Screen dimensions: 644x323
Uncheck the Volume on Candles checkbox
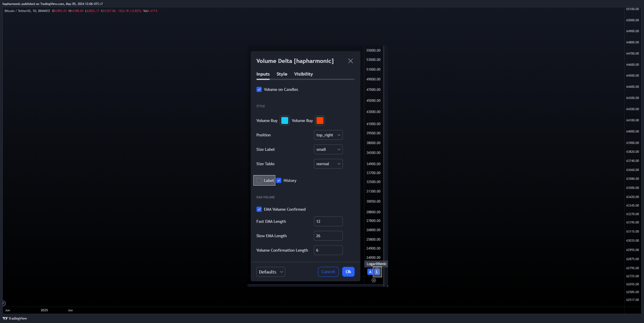pyautogui.click(x=259, y=89)
